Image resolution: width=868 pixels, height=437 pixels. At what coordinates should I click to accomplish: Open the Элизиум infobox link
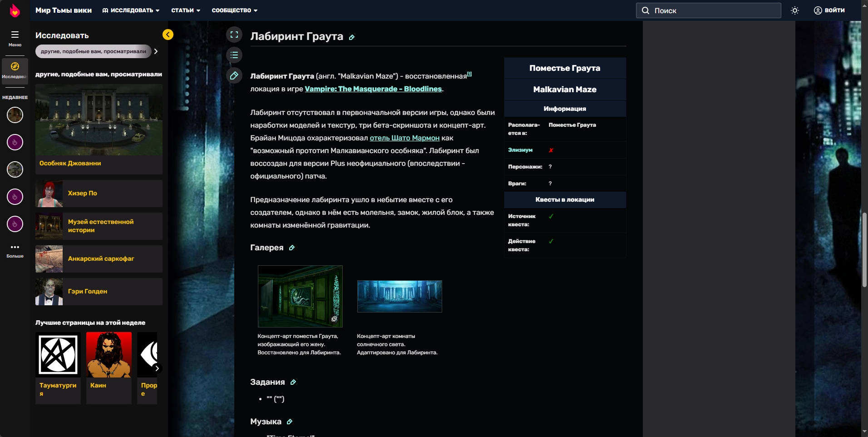(x=520, y=150)
